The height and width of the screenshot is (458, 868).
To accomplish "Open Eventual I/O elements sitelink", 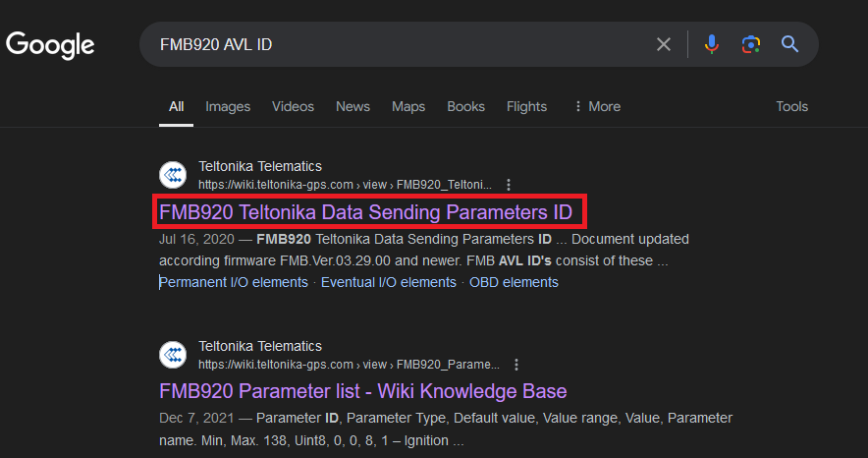I will tap(389, 282).
